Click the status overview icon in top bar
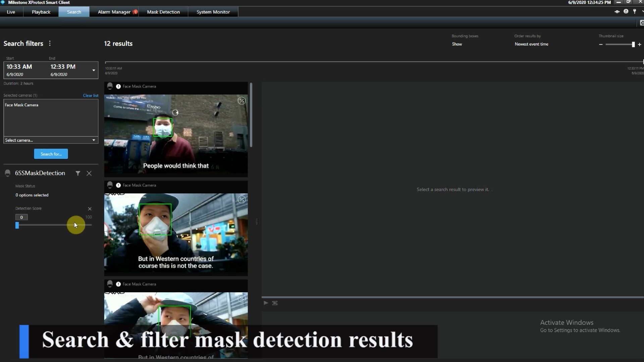 [x=617, y=11]
